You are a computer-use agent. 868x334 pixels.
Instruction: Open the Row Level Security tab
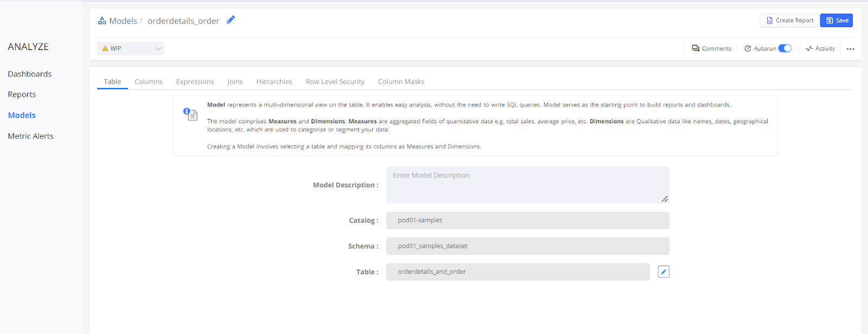coord(335,82)
